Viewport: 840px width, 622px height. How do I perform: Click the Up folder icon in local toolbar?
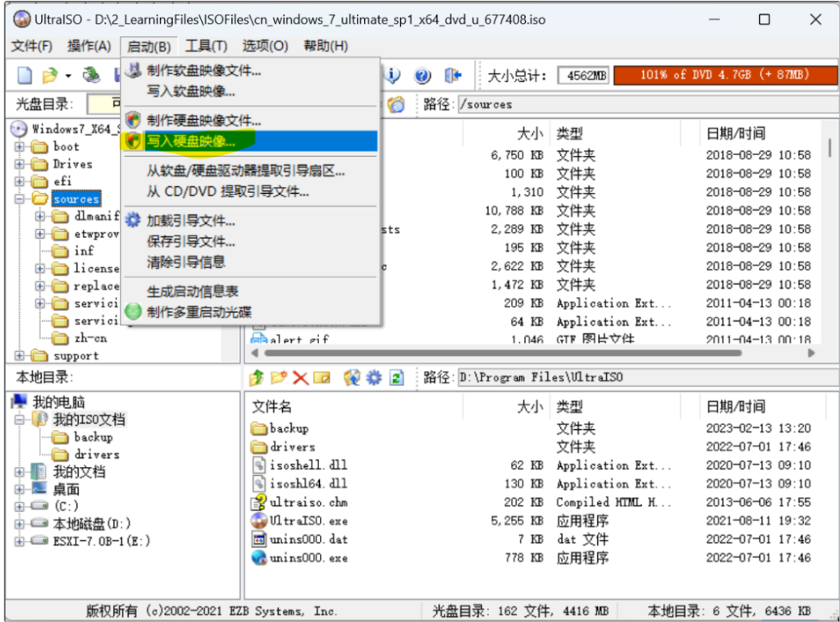pos(257,377)
